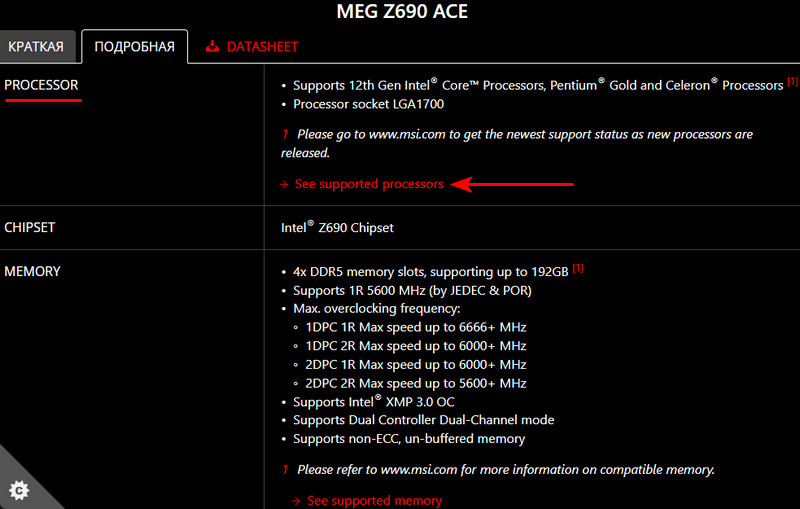The width and height of the screenshot is (800, 509).
Task: Open the DATASHEET link
Action: pos(262,46)
